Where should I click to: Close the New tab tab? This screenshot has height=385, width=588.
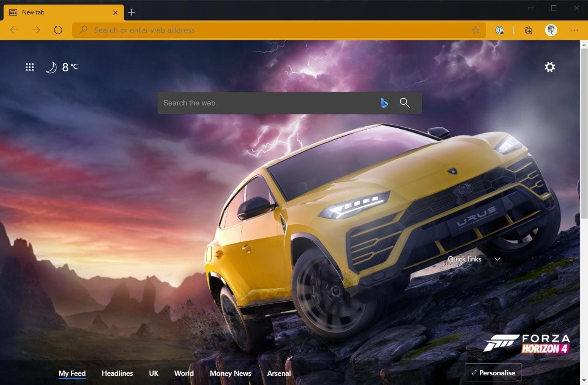coord(115,12)
